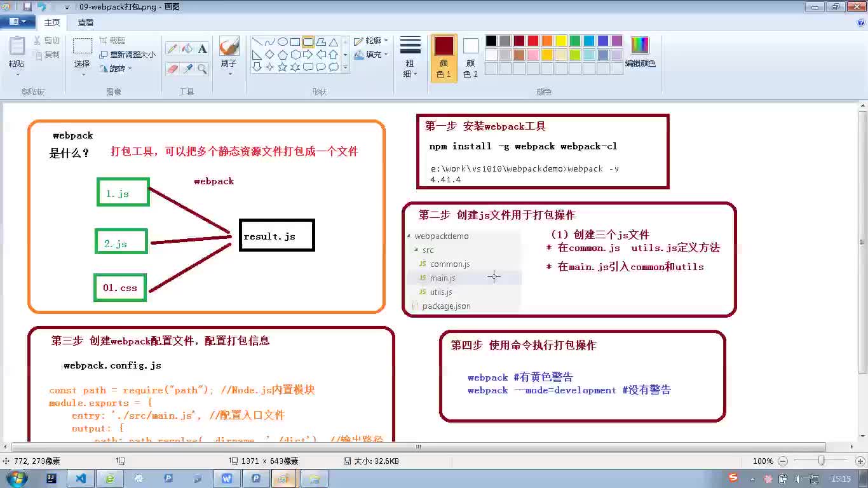Click the Paint help question mark icon

tap(861, 22)
